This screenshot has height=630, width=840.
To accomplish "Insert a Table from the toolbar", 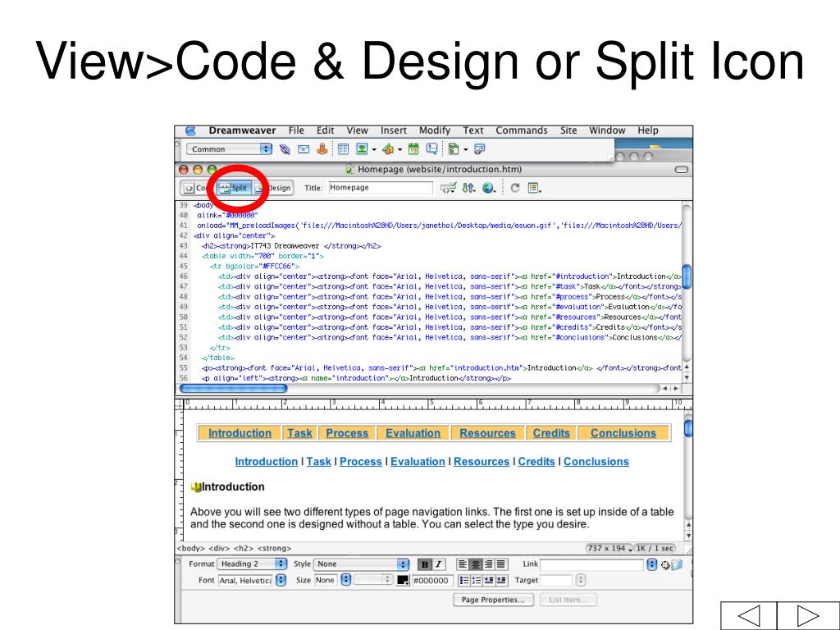I will coord(344,149).
